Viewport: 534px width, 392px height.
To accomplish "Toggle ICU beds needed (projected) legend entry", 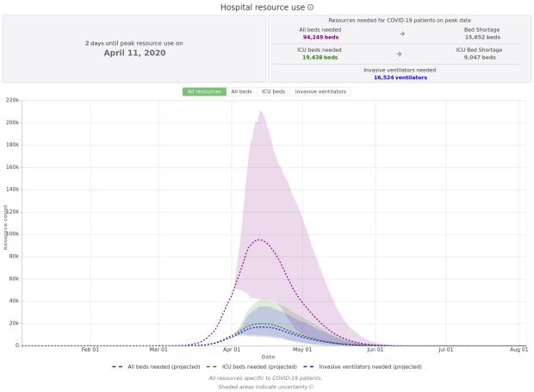I will point(251,367).
